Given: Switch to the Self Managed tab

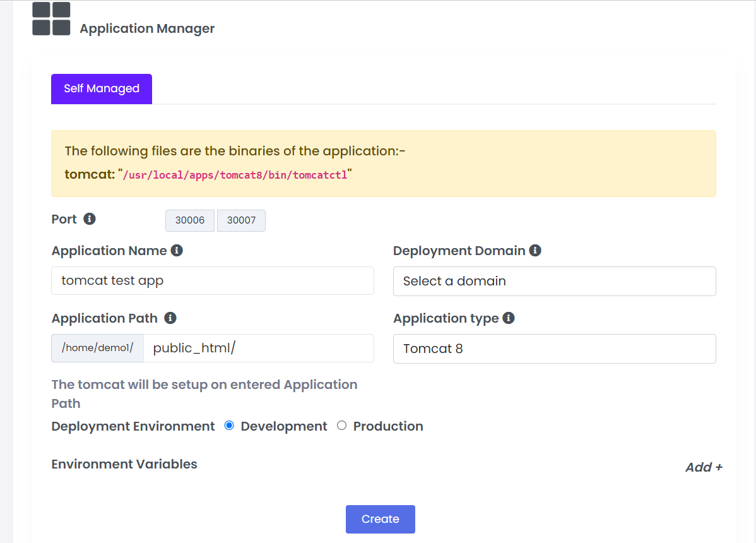Looking at the screenshot, I should (x=102, y=89).
